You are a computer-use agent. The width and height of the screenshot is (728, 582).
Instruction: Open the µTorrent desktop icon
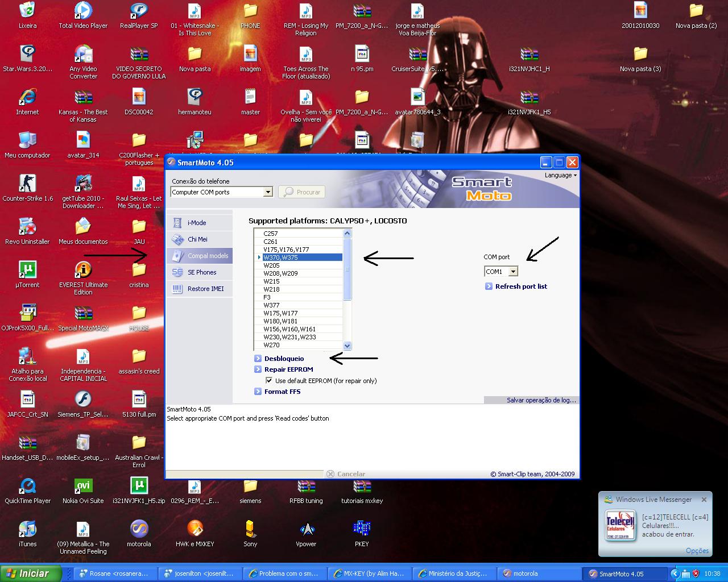27,269
